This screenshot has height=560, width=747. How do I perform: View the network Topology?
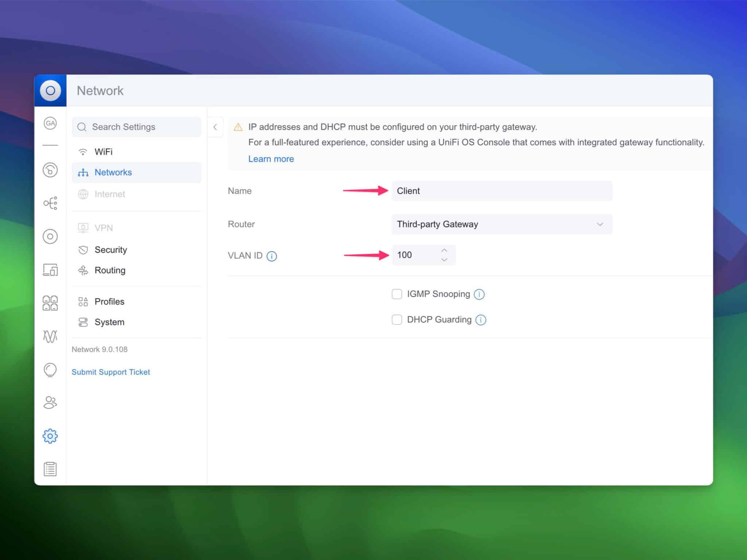coord(50,203)
